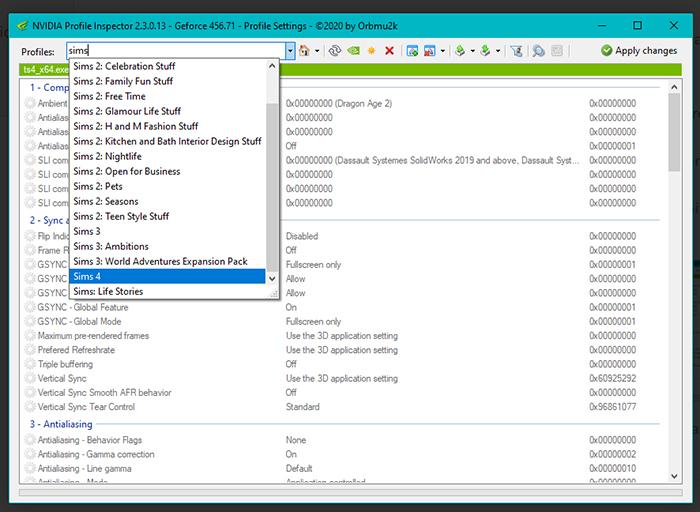Screen dimensions: 700x512
Task: Choose Sims 2: Open for Business
Action: pyautogui.click(x=167, y=171)
